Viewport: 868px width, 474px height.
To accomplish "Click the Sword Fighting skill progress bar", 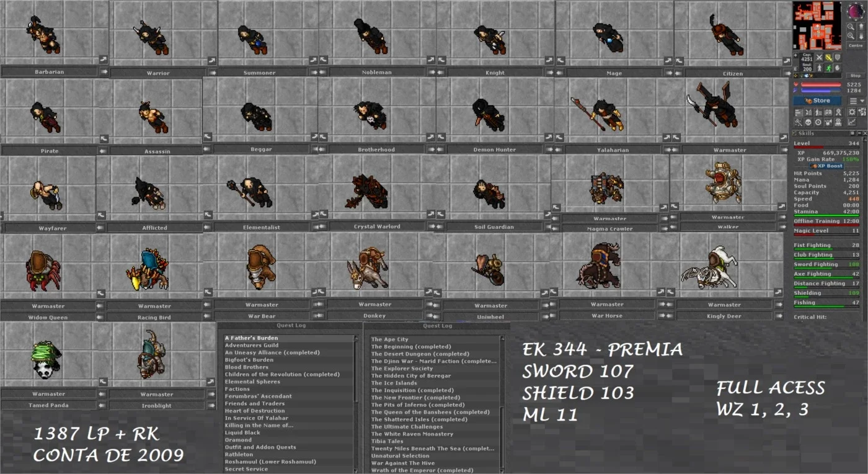I will pos(826,269).
